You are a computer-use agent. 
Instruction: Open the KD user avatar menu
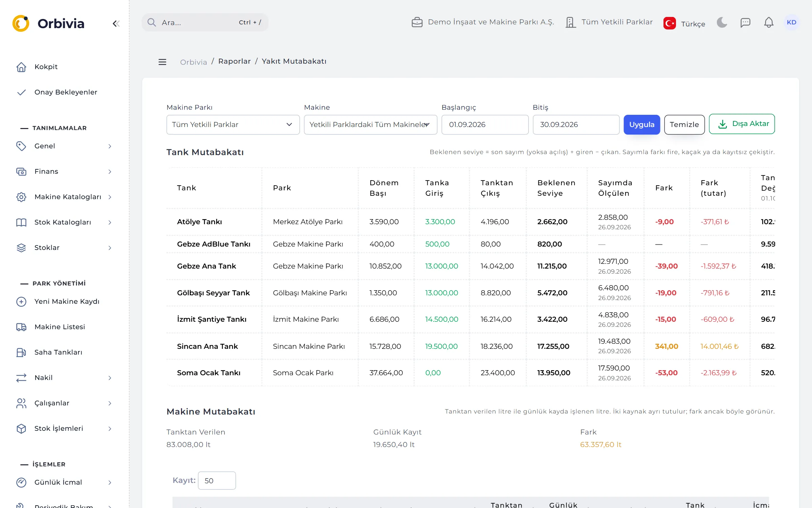tap(791, 22)
